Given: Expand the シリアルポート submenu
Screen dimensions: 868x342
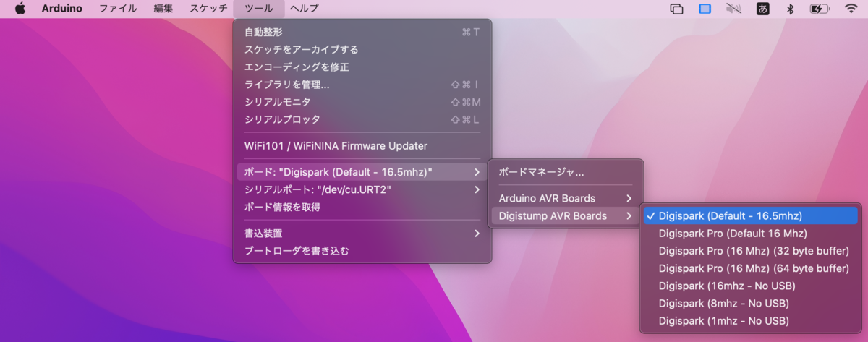Looking at the screenshot, I should tap(362, 189).
